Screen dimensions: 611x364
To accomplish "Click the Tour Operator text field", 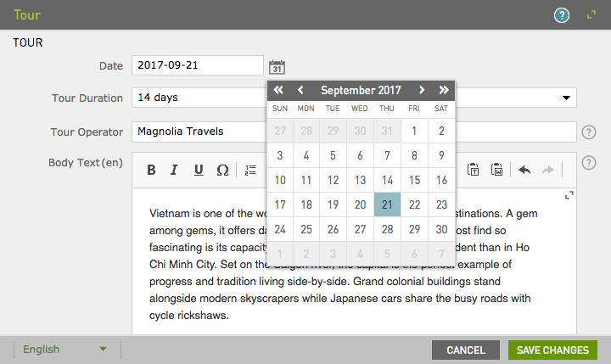I will point(197,132).
